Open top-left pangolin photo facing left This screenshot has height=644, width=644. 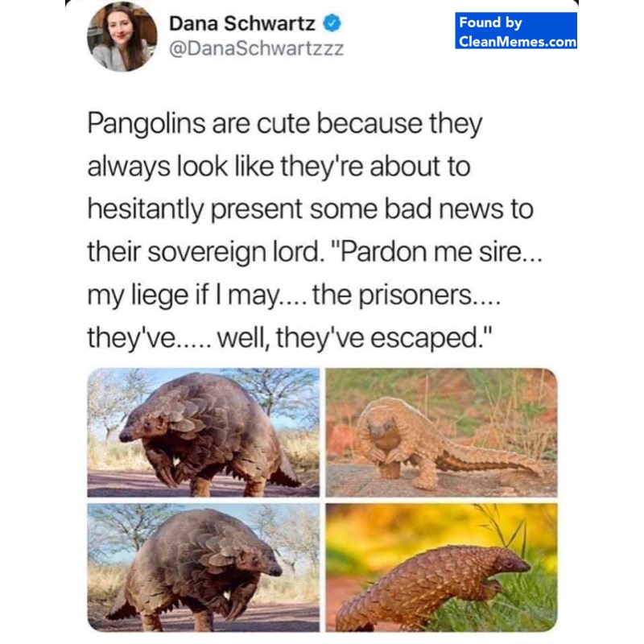pos(204,432)
